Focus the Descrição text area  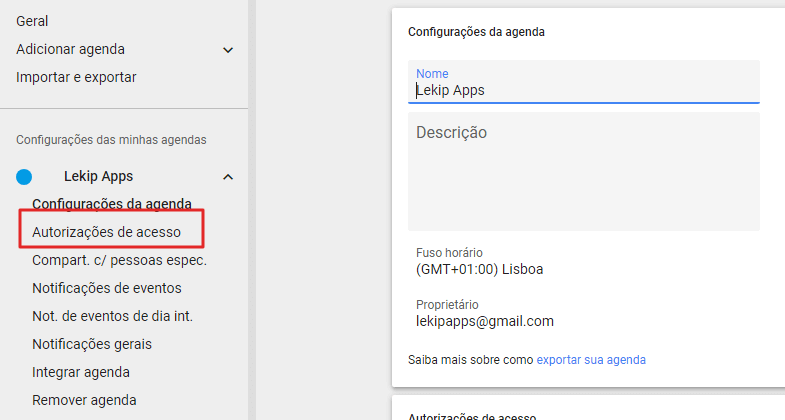583,172
